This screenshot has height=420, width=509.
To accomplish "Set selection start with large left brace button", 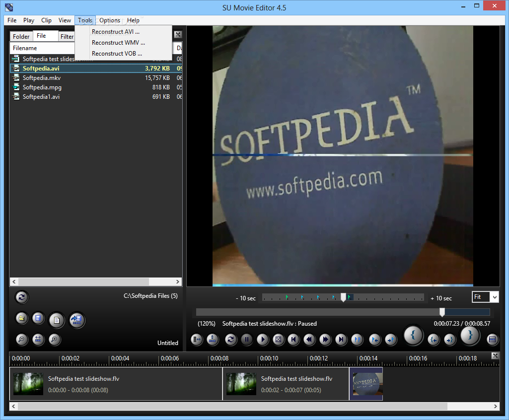I will click(x=413, y=335).
